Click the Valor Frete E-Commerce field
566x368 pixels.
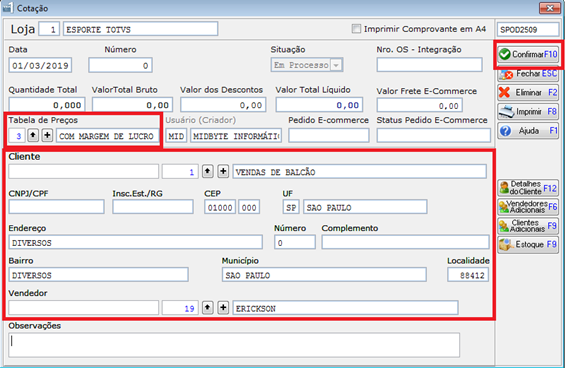420,105
